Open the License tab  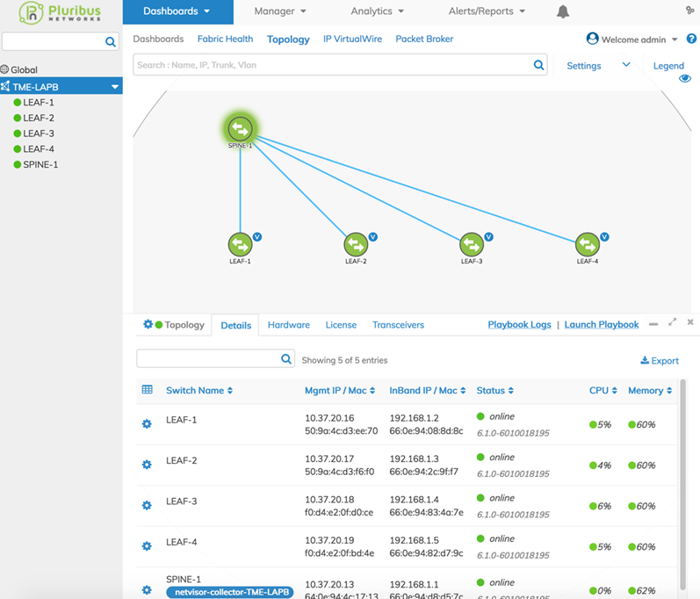341,325
